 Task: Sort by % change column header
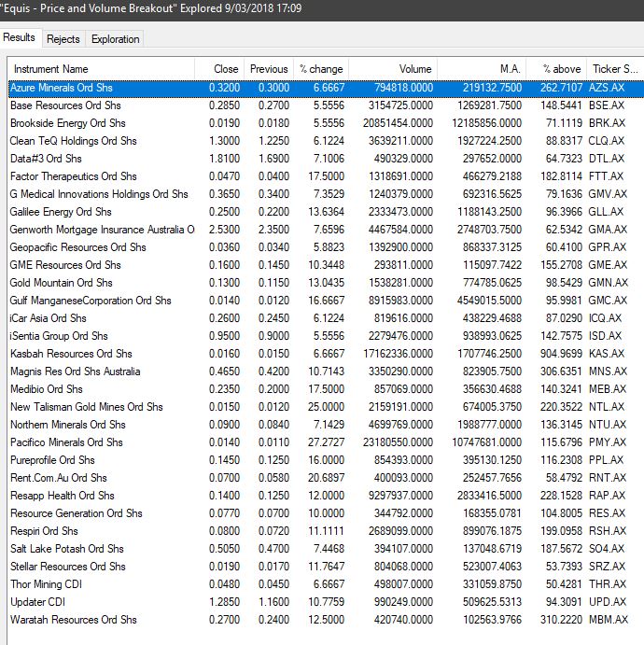point(321,69)
